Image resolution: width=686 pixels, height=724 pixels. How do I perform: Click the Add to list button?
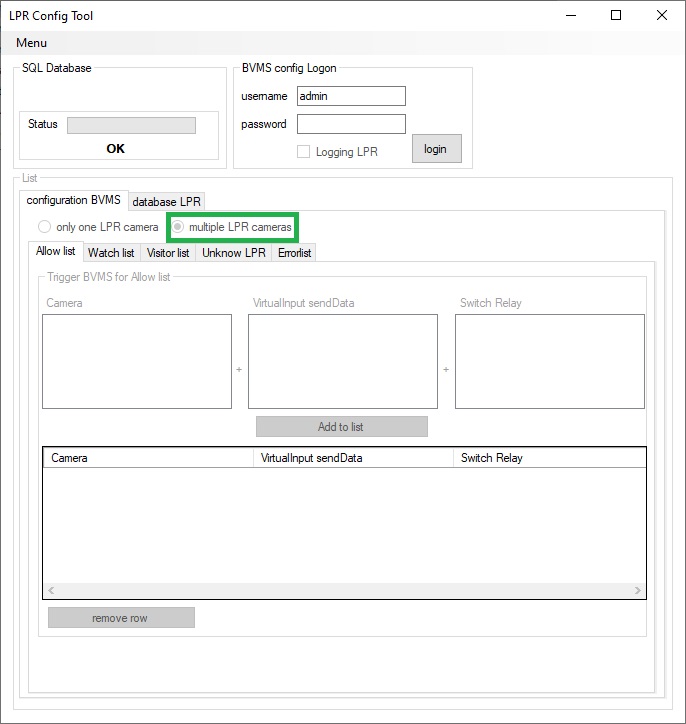click(341, 427)
